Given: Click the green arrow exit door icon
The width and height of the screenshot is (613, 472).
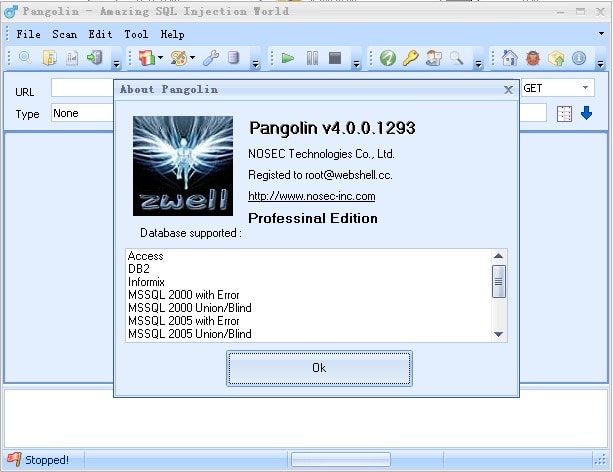Looking at the screenshot, I should click(x=95, y=58).
